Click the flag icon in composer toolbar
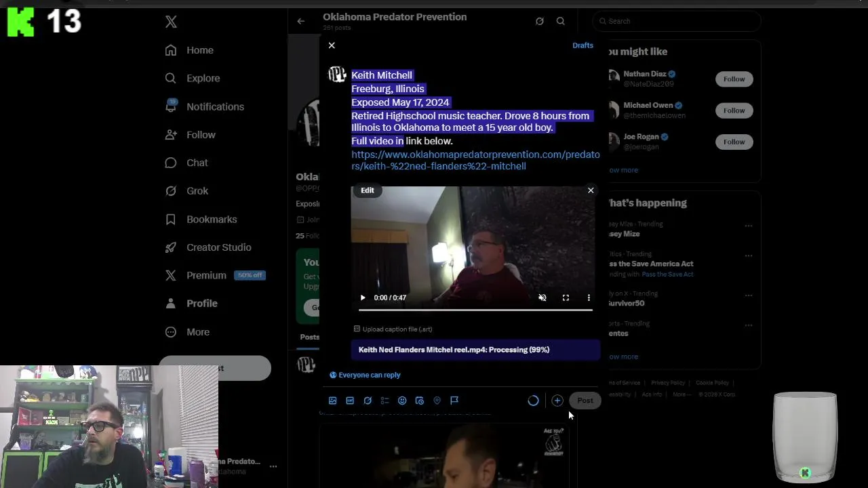868x488 pixels. pos(454,401)
